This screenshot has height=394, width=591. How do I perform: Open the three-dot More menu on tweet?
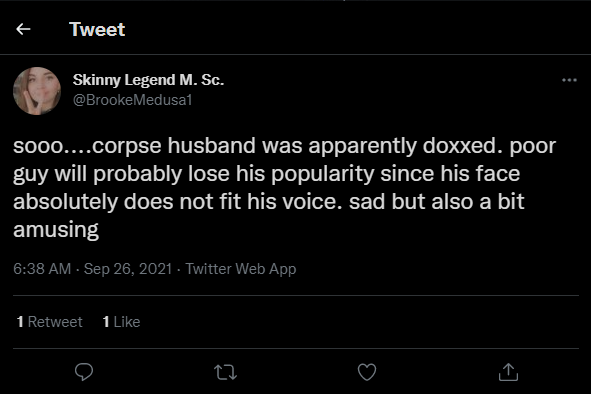click(x=569, y=80)
